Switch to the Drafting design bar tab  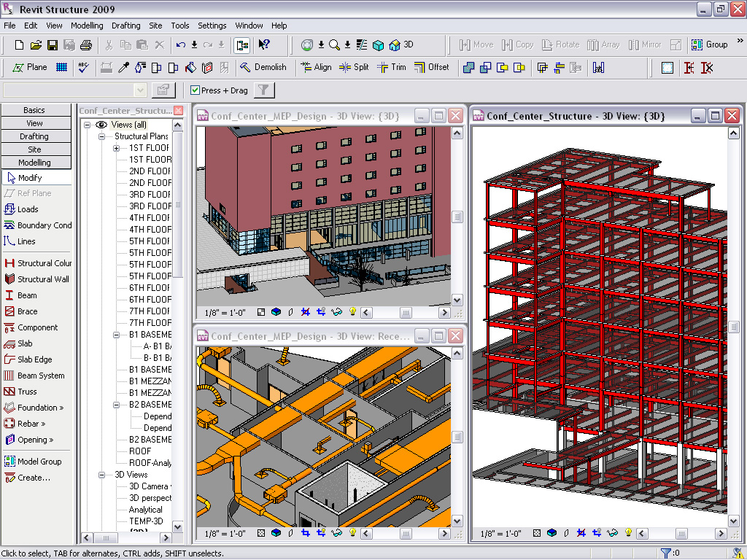pyautogui.click(x=34, y=136)
